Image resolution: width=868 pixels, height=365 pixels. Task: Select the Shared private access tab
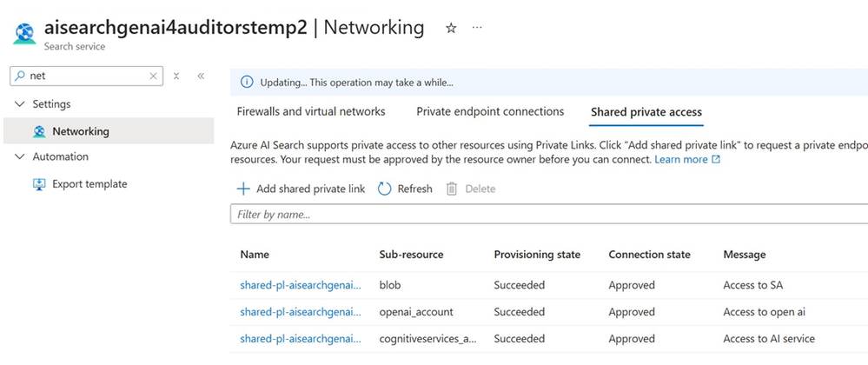tap(646, 112)
